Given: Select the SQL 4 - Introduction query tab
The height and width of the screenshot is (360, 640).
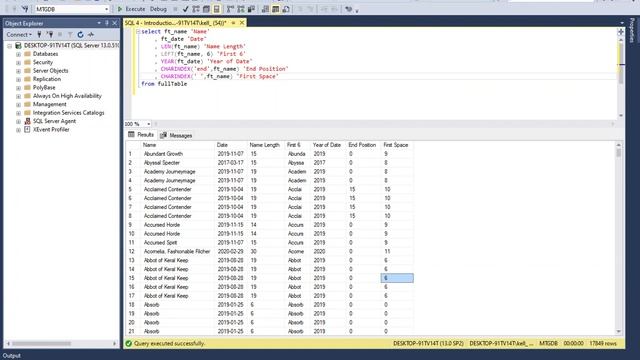Looking at the screenshot, I should pyautogui.click(x=176, y=23).
